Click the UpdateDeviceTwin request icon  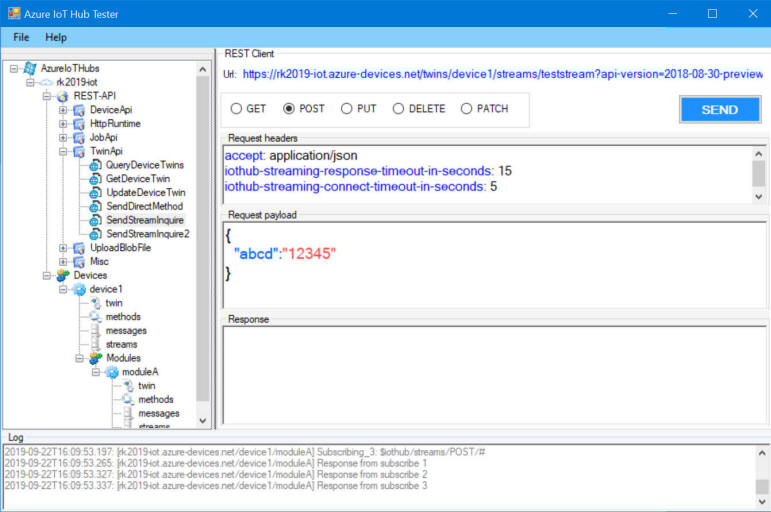[95, 193]
